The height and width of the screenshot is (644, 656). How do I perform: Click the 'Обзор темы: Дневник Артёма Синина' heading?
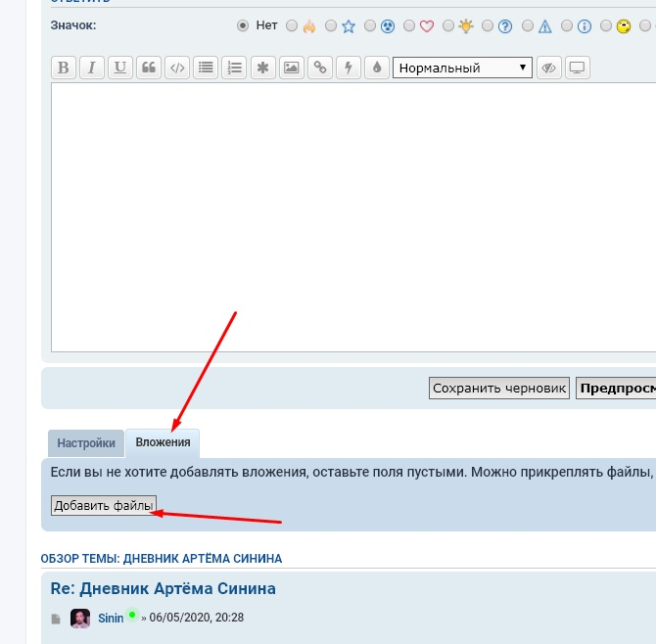pyautogui.click(x=162, y=559)
